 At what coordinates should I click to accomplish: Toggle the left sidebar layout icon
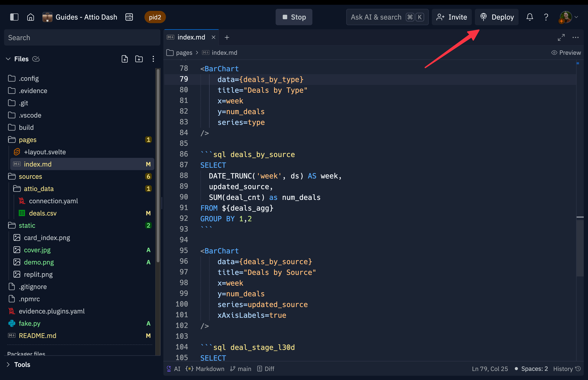click(14, 17)
